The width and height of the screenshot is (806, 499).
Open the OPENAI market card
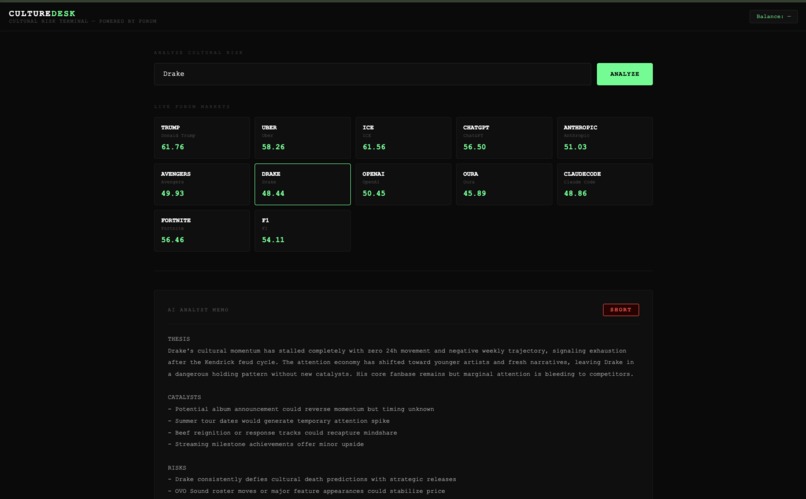(x=403, y=184)
